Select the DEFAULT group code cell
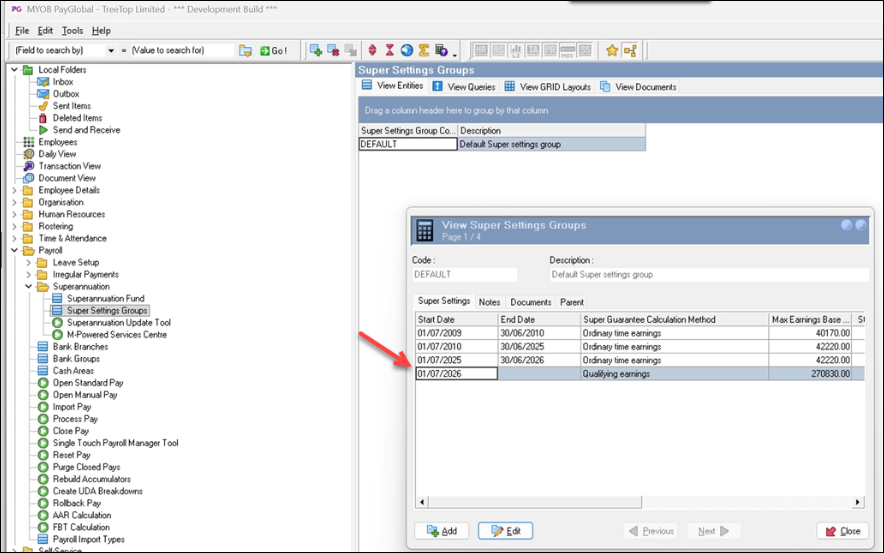 point(408,144)
